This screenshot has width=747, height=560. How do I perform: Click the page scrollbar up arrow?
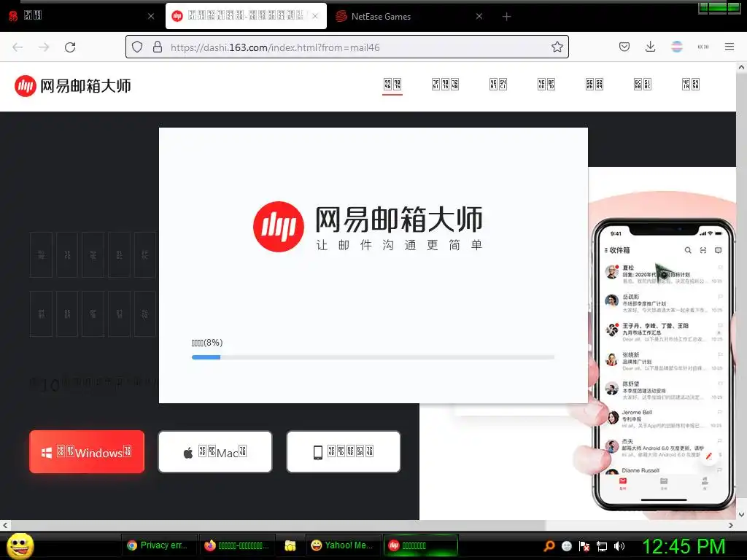click(741, 68)
